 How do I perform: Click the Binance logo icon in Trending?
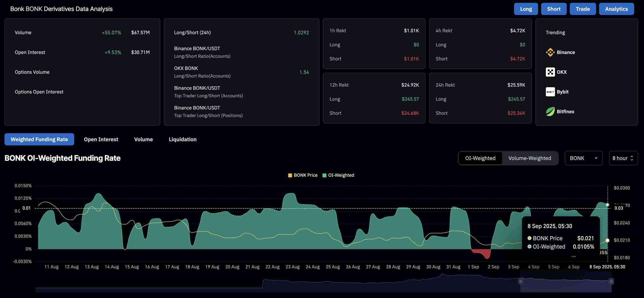(x=550, y=52)
